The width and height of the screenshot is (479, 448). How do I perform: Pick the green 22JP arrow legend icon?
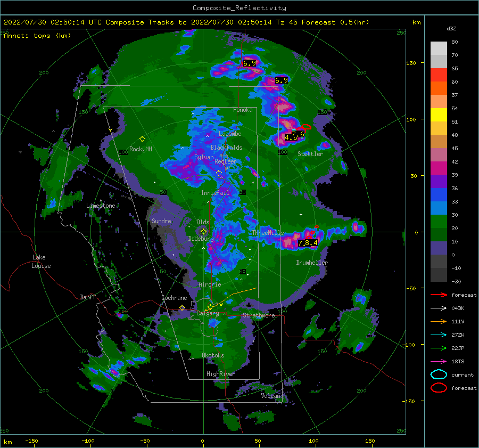439,348
